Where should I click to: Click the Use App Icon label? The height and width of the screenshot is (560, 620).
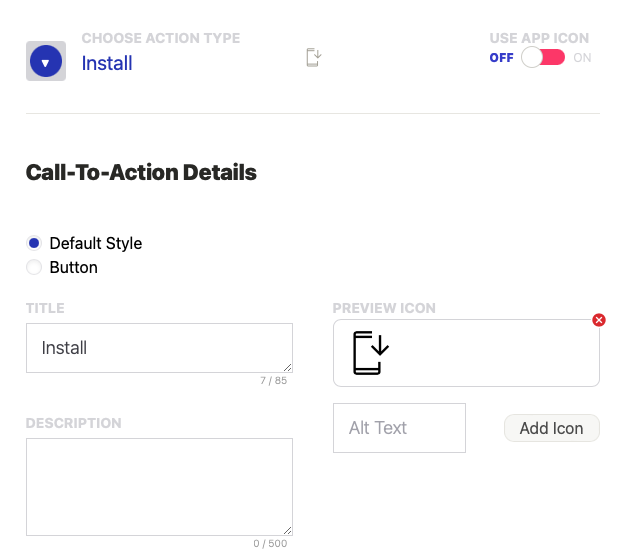click(539, 38)
